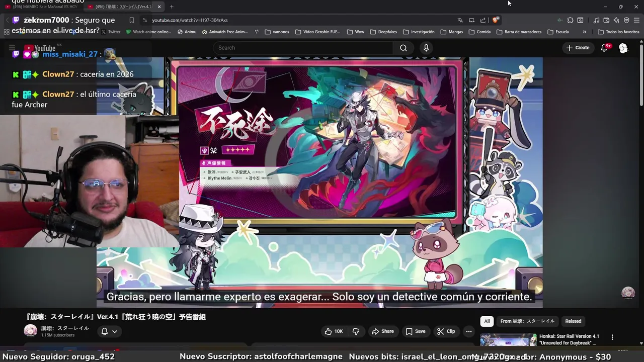The image size is (644, 362).
Task: Open the Aniwatch Free Anim... bookmark
Action: pyautogui.click(x=225, y=32)
